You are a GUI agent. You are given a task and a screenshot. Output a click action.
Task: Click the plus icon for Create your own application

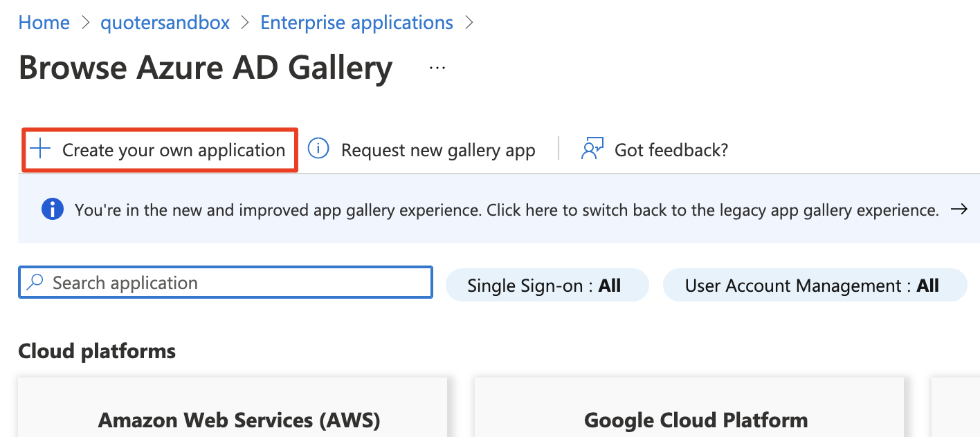pos(41,149)
